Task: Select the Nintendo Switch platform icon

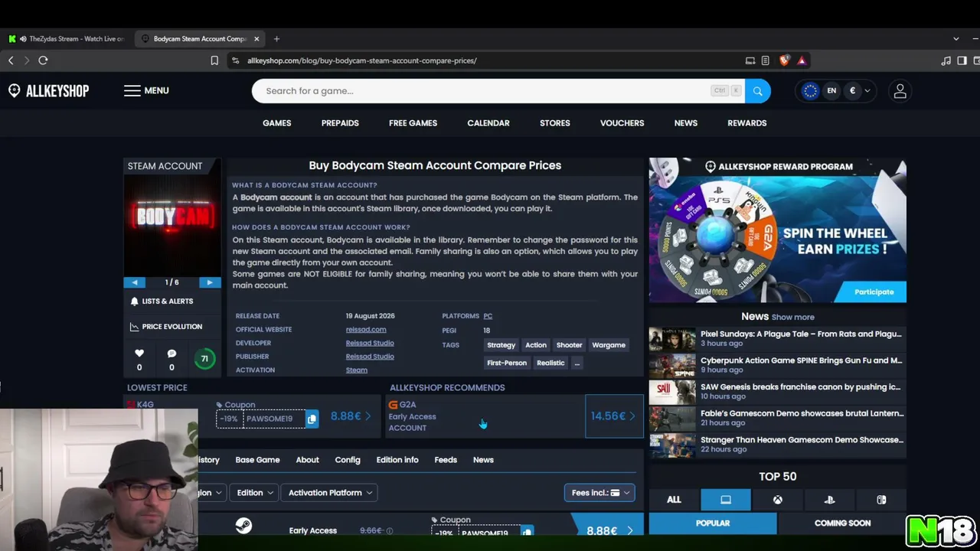Action: pyautogui.click(x=881, y=500)
